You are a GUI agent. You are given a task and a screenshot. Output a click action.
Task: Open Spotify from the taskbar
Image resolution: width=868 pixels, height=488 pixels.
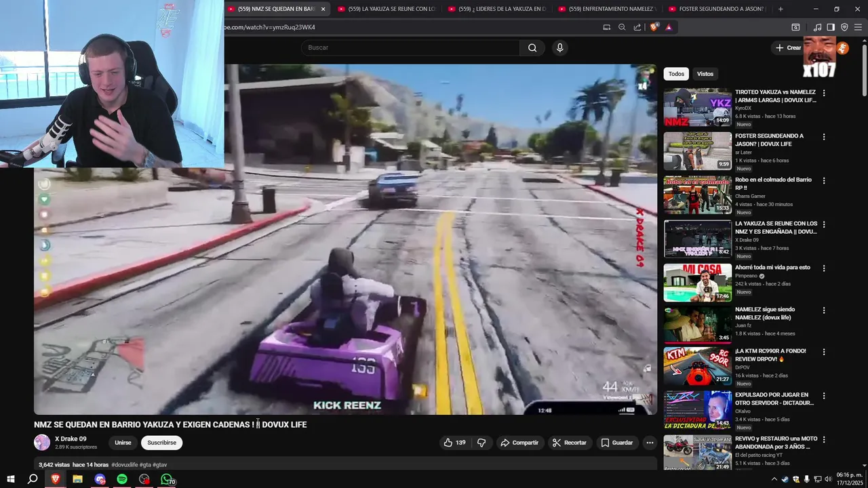(122, 479)
